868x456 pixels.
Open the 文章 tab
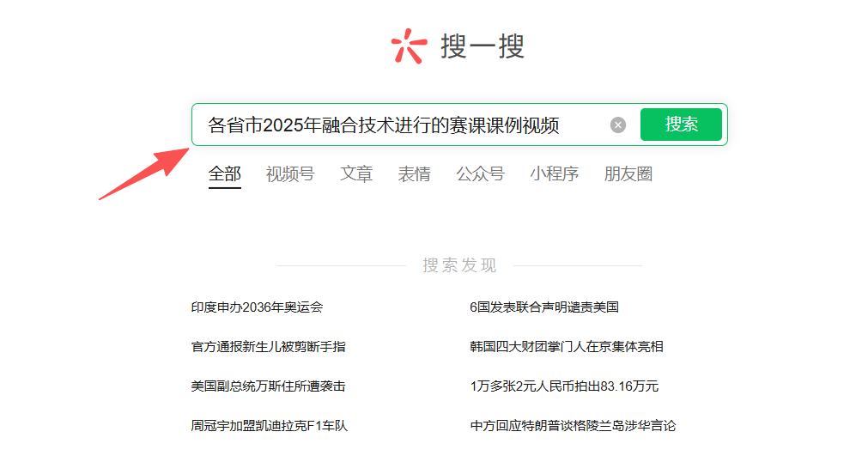tap(356, 174)
